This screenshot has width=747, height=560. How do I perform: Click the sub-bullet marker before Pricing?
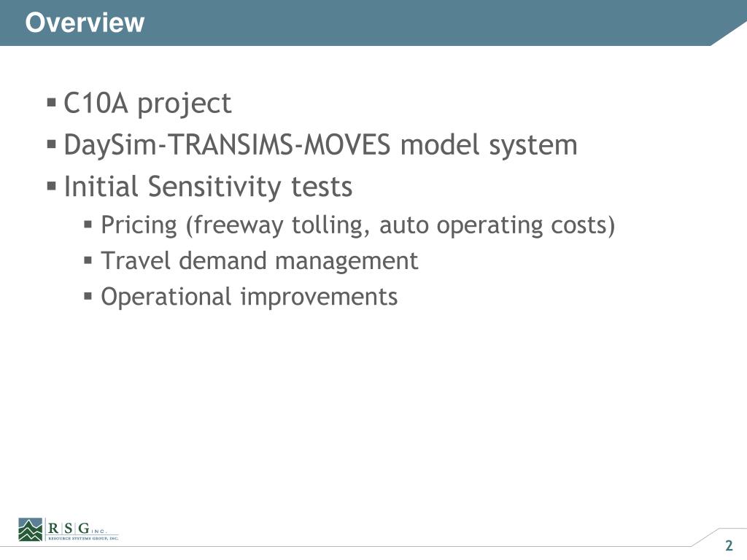click(x=88, y=224)
